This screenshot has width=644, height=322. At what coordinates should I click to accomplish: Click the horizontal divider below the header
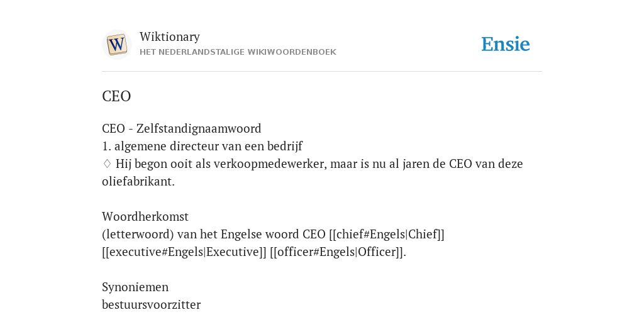(x=322, y=72)
